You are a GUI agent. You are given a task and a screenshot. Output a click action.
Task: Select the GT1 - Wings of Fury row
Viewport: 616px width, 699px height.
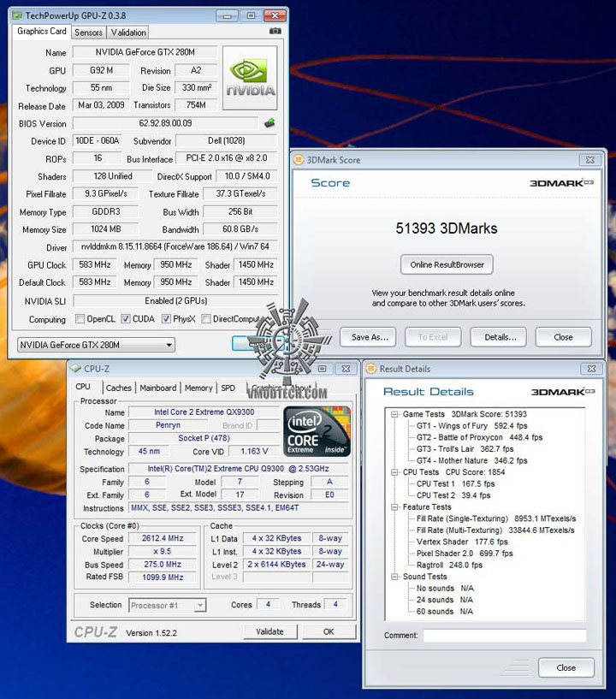pyautogui.click(x=471, y=426)
